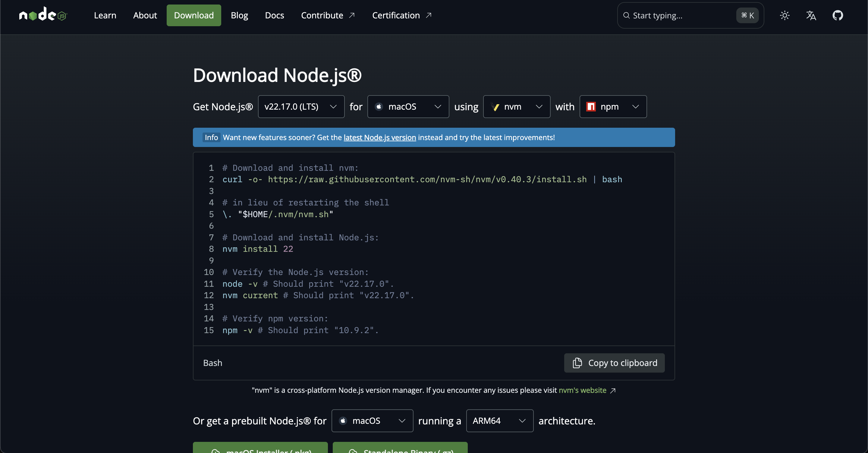Click the 'npm -v' code line

coord(300,330)
